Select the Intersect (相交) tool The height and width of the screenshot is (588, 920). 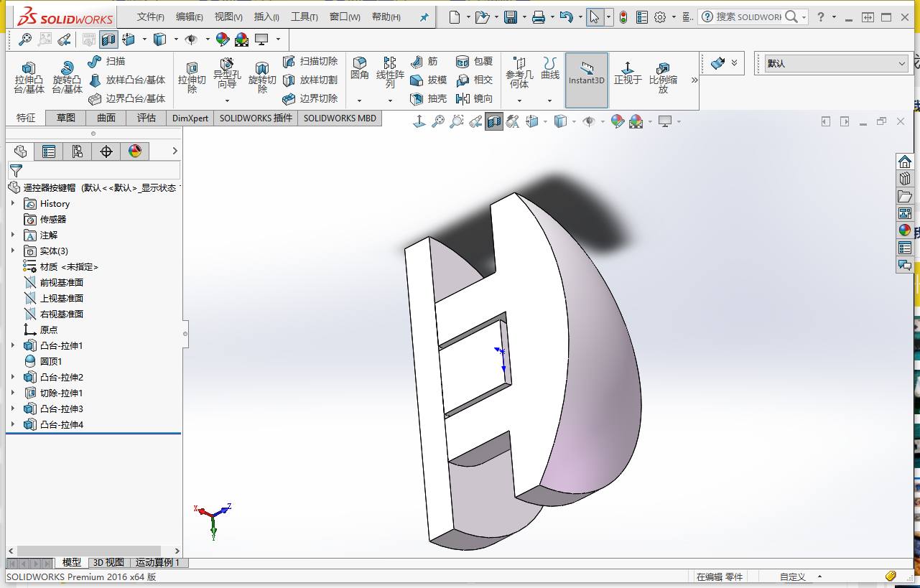[474, 80]
